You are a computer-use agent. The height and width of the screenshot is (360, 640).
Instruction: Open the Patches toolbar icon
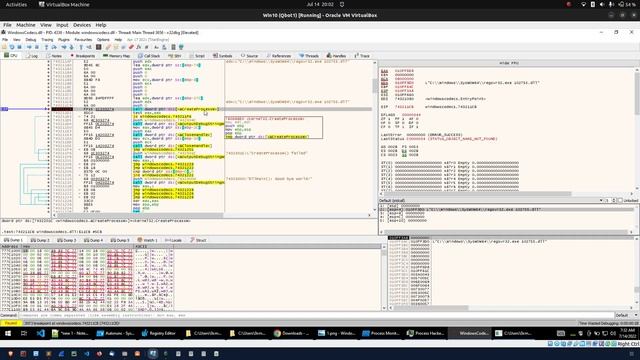pyautogui.click(x=108, y=47)
